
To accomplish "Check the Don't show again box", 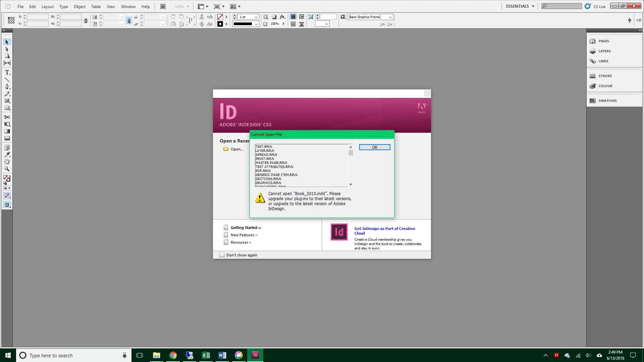I will coord(222,255).
